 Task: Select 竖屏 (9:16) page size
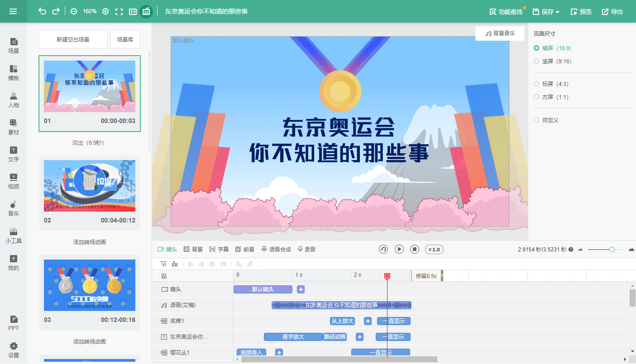click(552, 61)
